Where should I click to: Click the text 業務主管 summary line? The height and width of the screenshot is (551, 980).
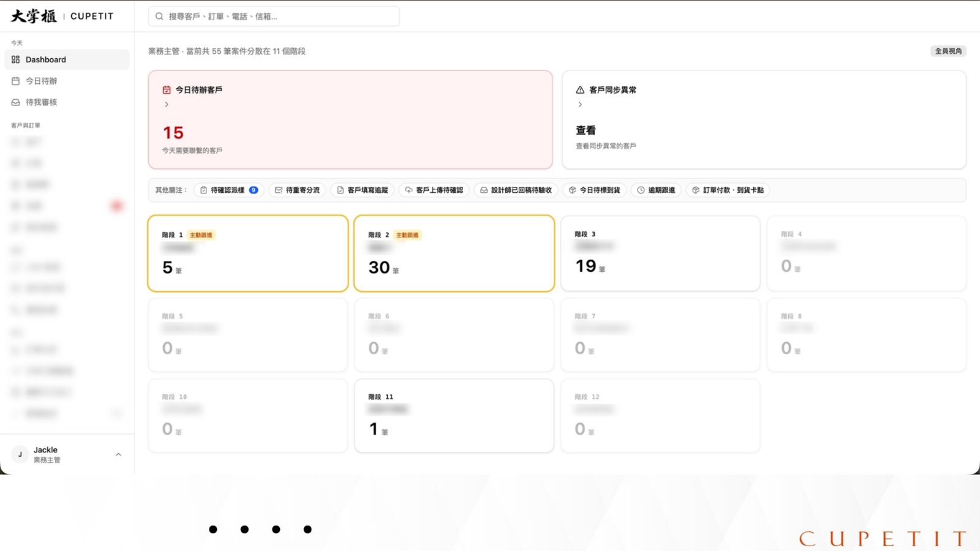227,51
